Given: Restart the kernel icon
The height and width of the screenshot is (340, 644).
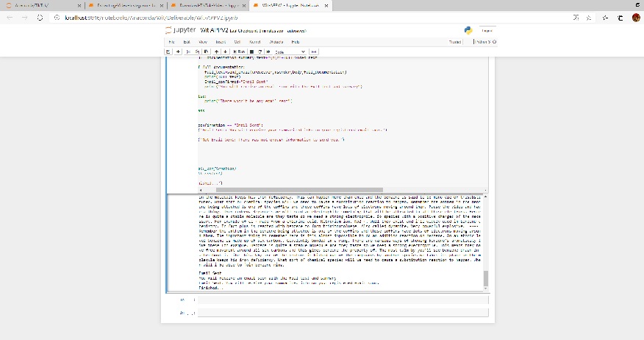Looking at the screenshot, I should 260,52.
